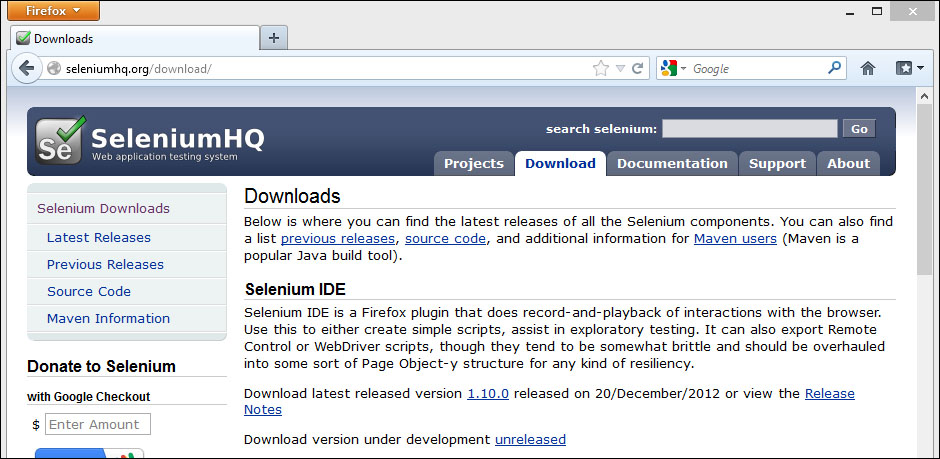This screenshot has height=459, width=940.
Task: Click the search magnifier icon in Google box
Action: pos(835,68)
